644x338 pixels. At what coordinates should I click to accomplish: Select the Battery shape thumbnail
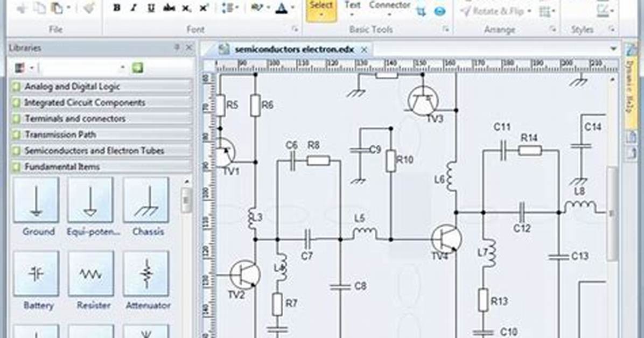[x=37, y=274]
